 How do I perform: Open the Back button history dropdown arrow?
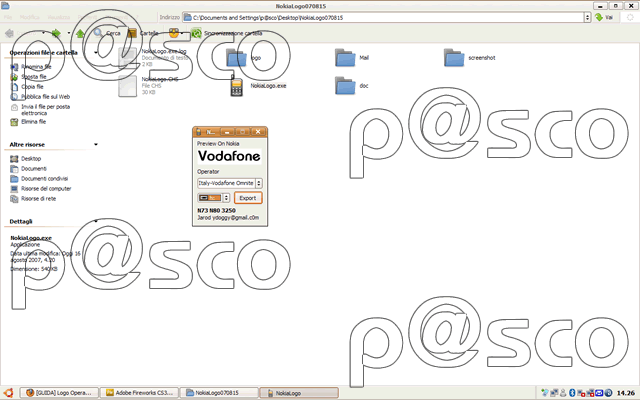[x=43, y=33]
